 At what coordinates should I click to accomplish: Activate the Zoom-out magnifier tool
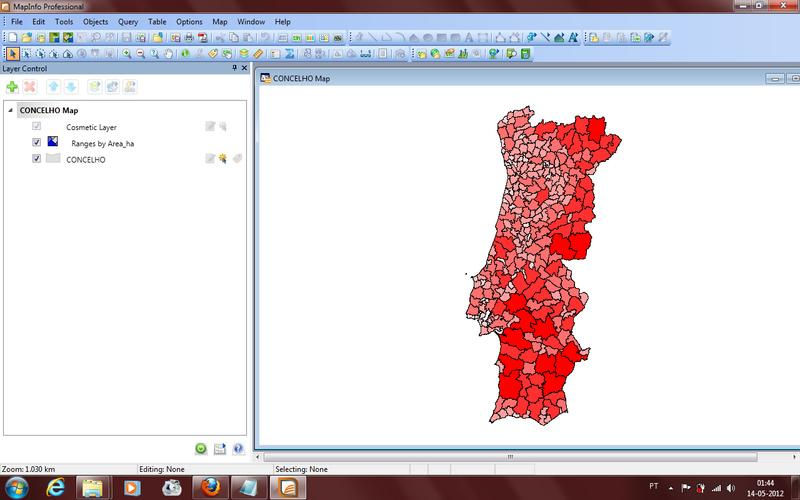140,54
